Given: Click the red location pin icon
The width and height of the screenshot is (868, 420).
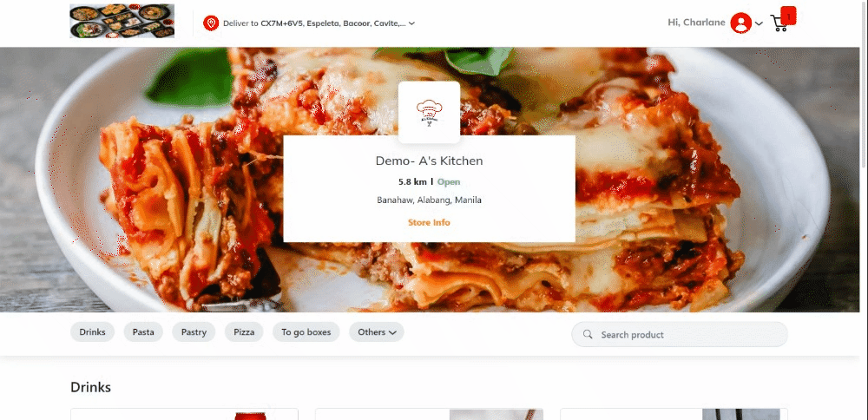Looking at the screenshot, I should point(211,23).
